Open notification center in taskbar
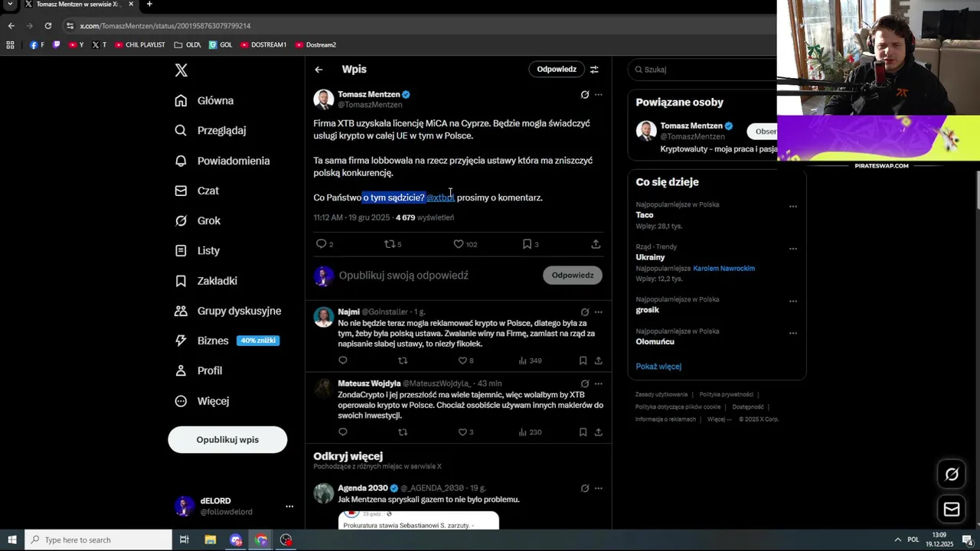 968,540
